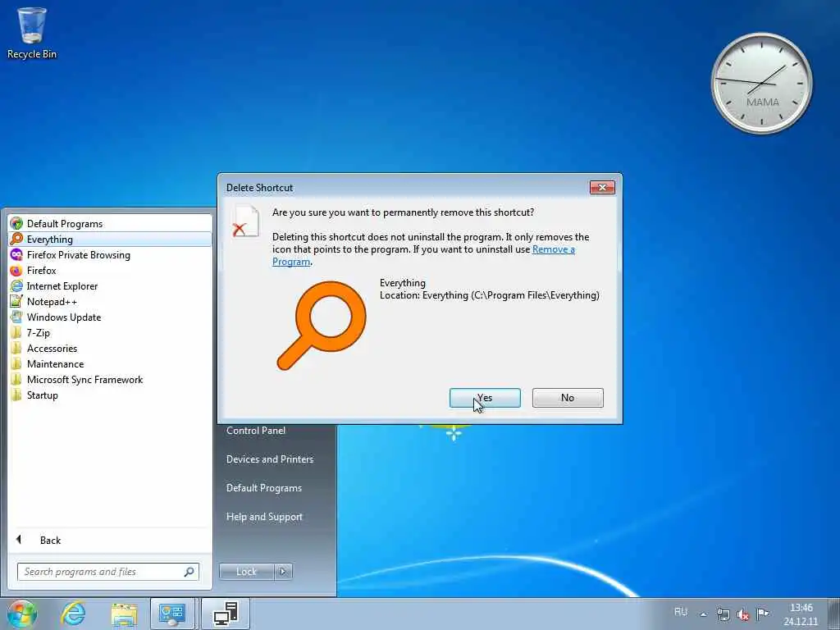
Task: Expand the Accessories folder entry
Action: pyautogui.click(x=111, y=348)
